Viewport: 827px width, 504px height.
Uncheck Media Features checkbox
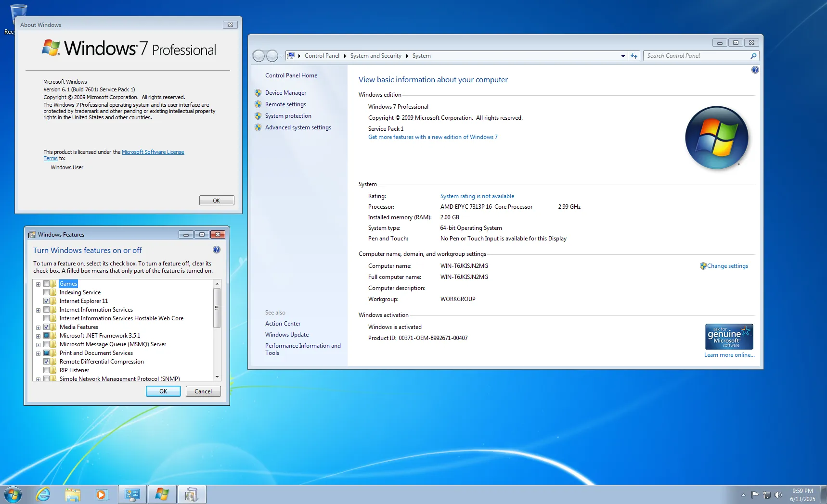[46, 327]
